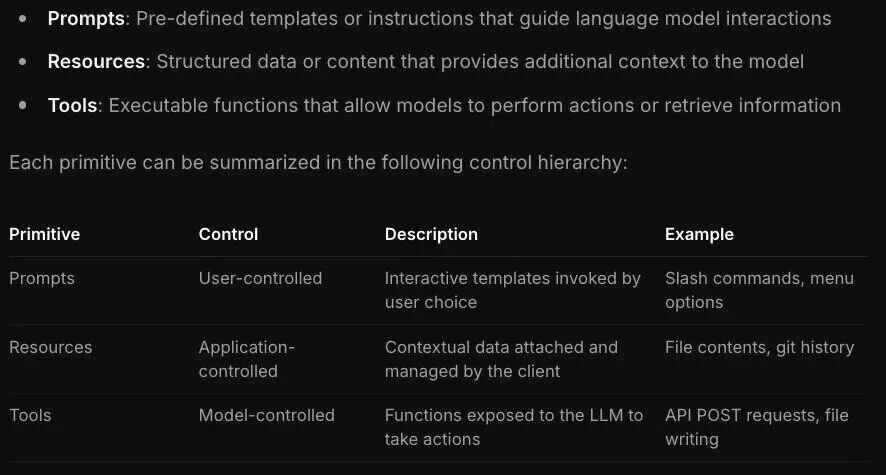Image resolution: width=886 pixels, height=475 pixels.
Task: Click the Application-controlled table cell
Action: pyautogui.click(x=246, y=359)
